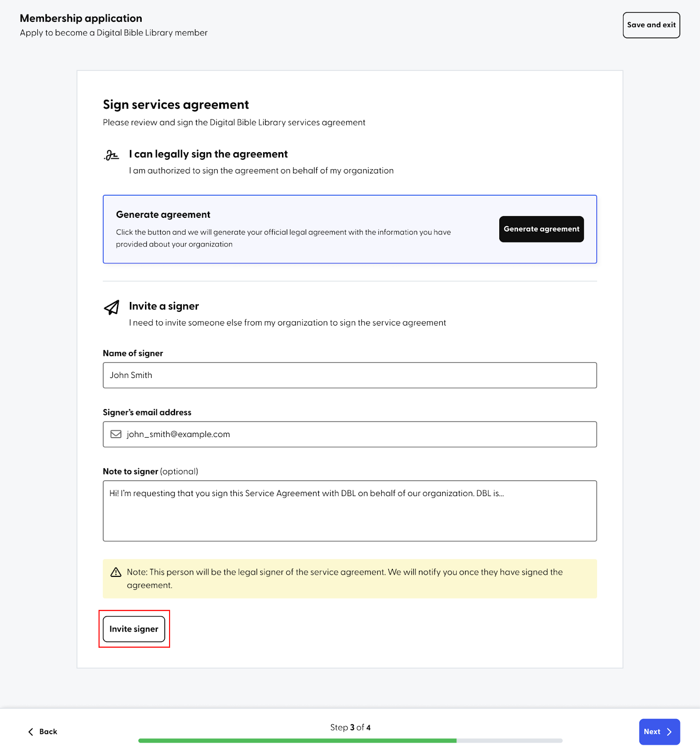Click the Step 3 of 4 indicator
The image size is (700, 756).
point(350,727)
